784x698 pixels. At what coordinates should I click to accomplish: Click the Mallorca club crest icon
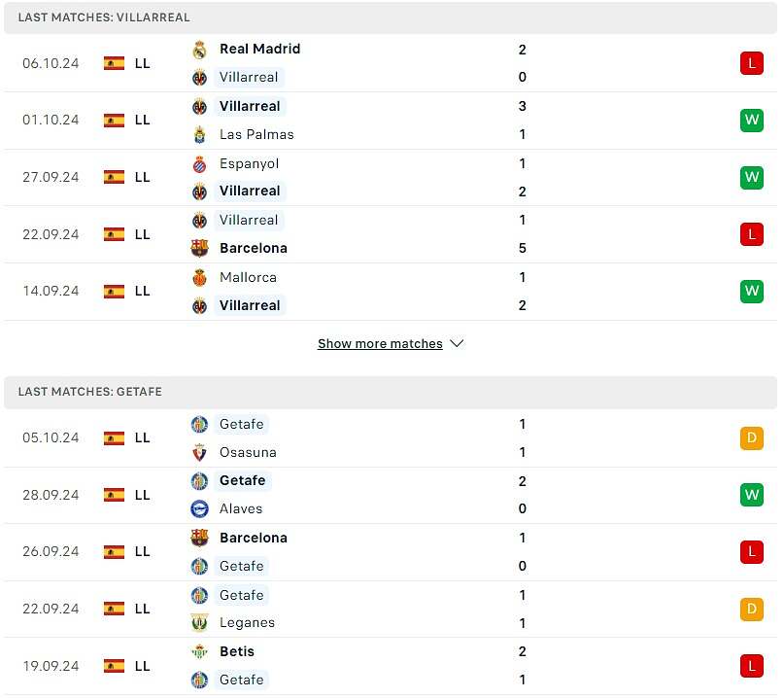(199, 277)
